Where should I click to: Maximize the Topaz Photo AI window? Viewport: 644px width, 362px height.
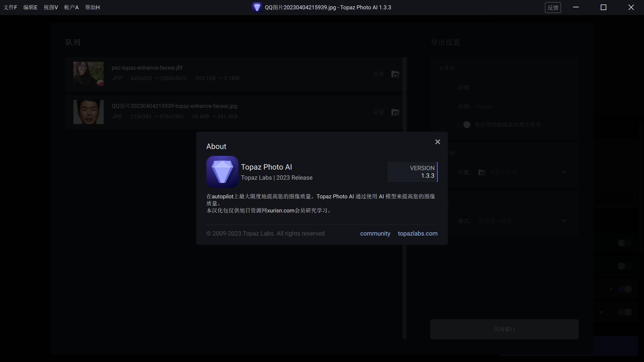[x=603, y=7]
